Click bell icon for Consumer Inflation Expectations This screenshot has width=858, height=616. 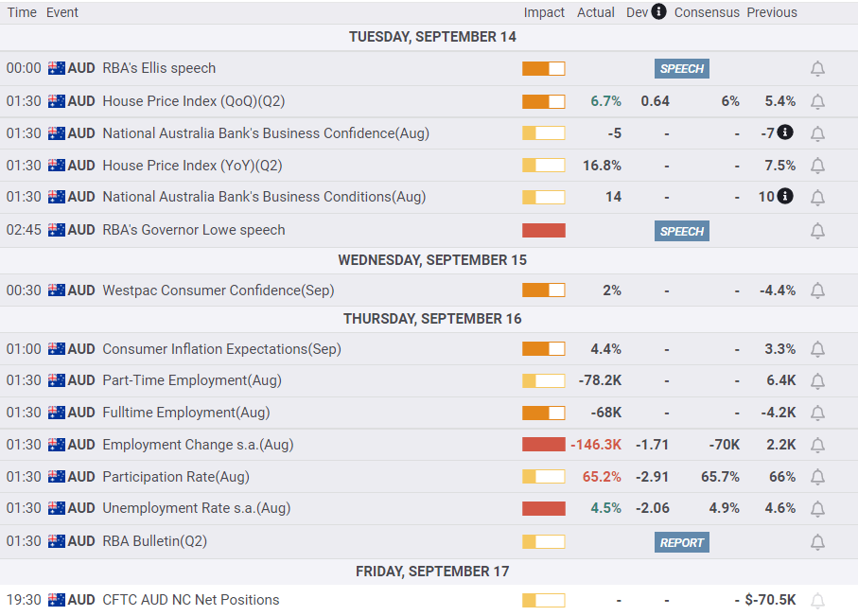click(x=817, y=349)
